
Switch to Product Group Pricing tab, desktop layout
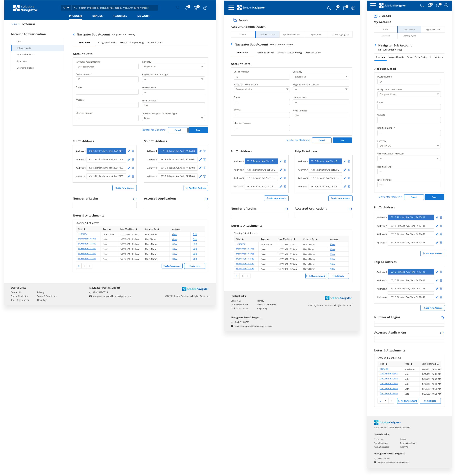click(132, 42)
